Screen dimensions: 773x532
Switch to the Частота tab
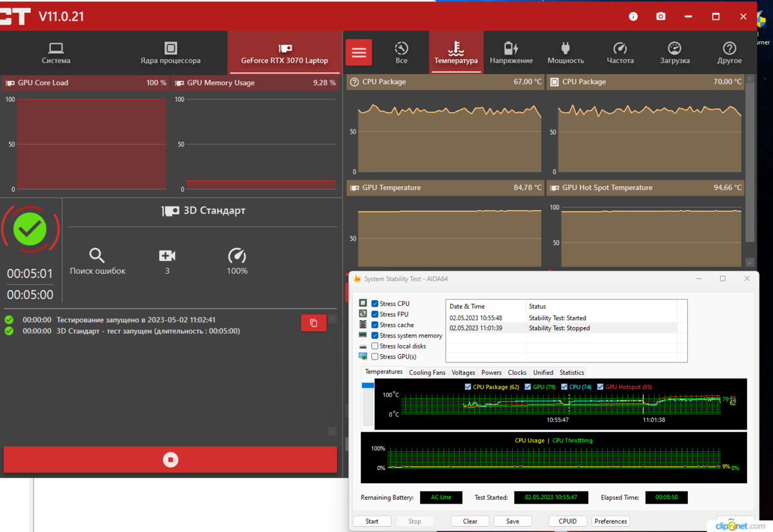(620, 53)
